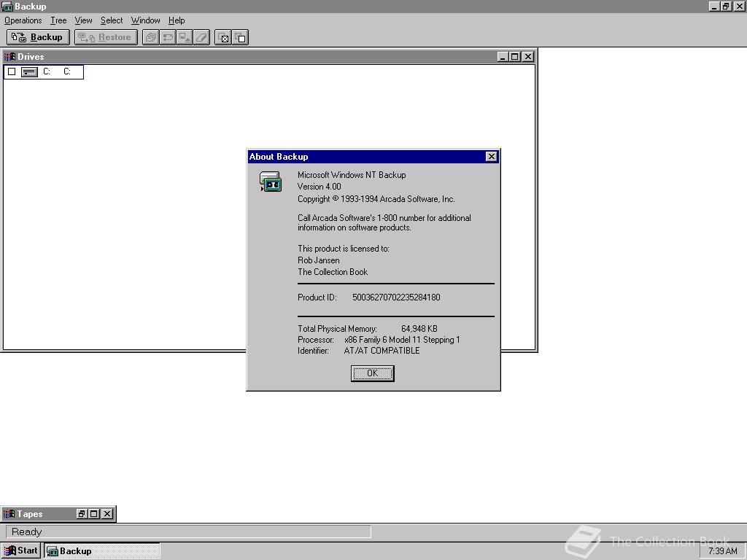Click OK in About Backup dialog
This screenshot has width=747, height=560.
pyautogui.click(x=373, y=373)
